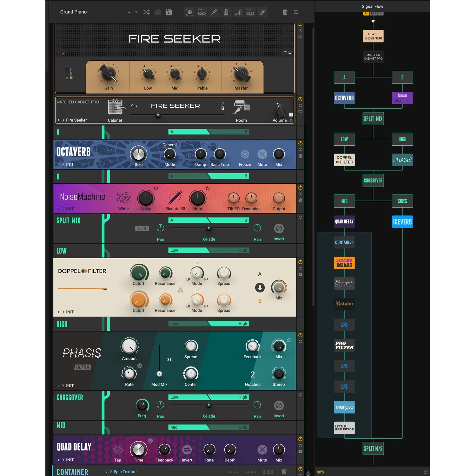Toggle the L/R switch in Split Mix

click(142, 228)
